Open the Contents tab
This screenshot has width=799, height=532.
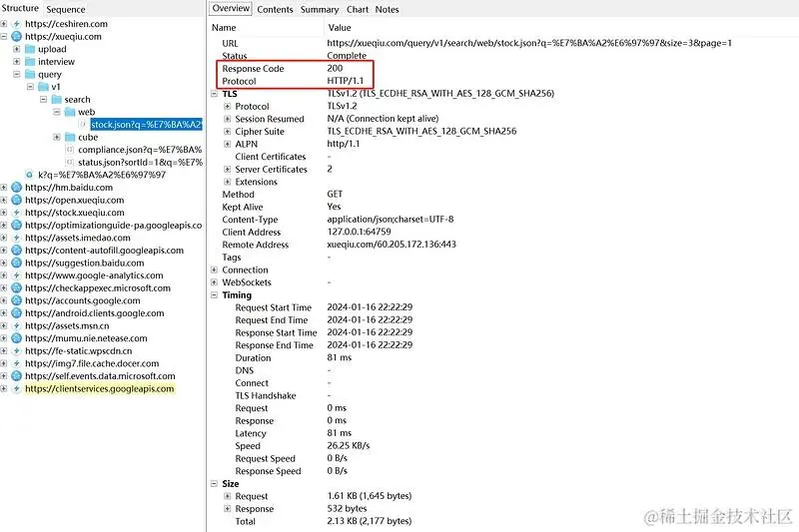275,9
